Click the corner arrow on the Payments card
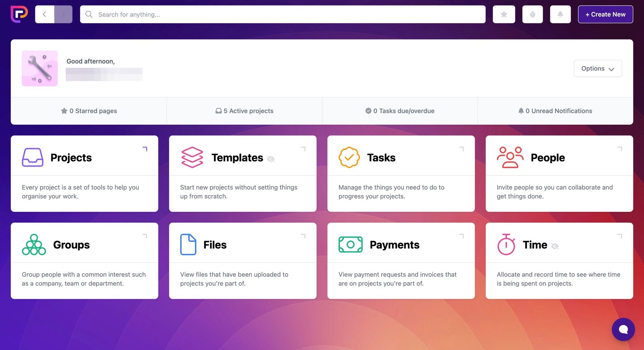The image size is (644, 350). [x=462, y=236]
